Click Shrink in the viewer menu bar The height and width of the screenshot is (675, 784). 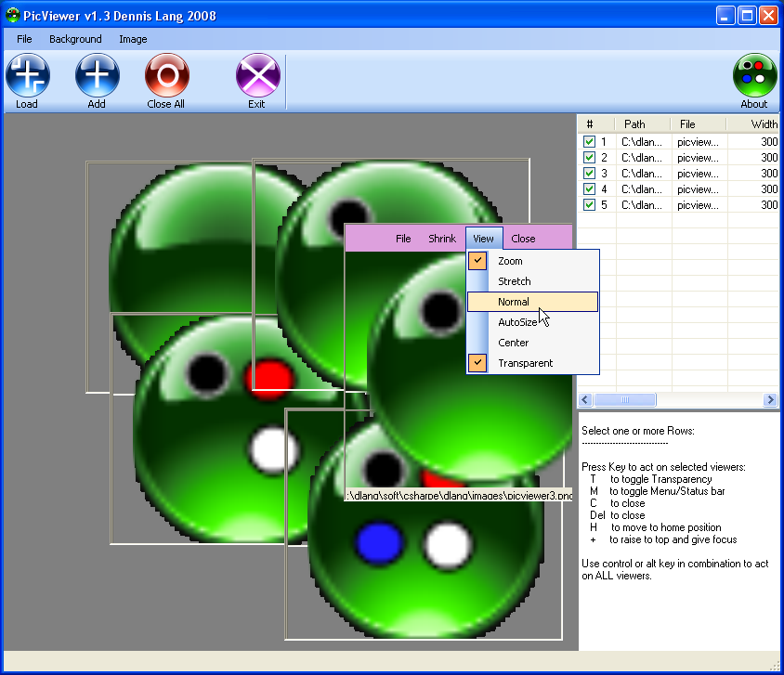pos(442,239)
